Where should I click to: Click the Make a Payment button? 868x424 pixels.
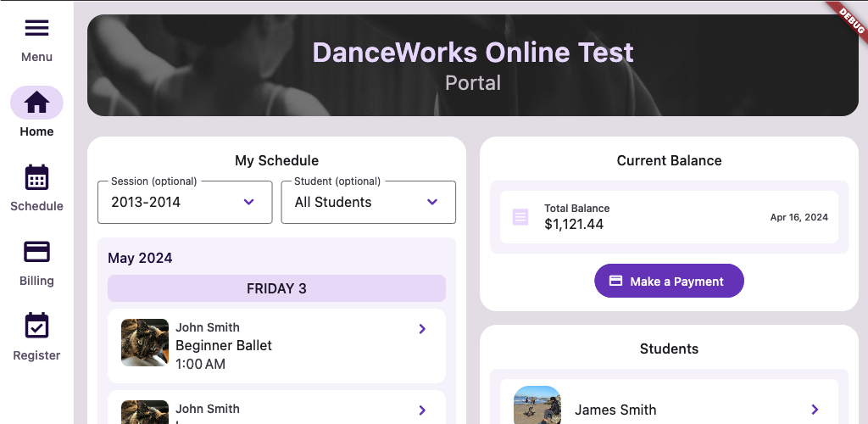coord(670,281)
